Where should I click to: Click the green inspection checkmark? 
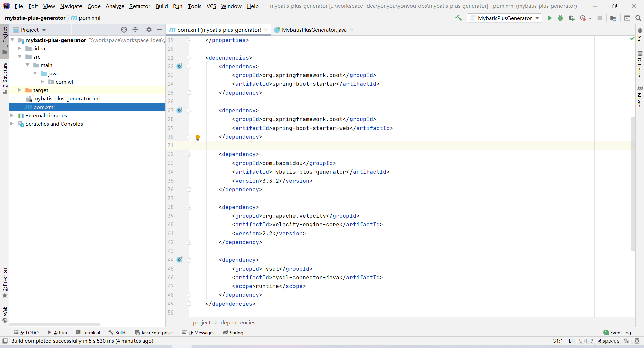click(632, 39)
